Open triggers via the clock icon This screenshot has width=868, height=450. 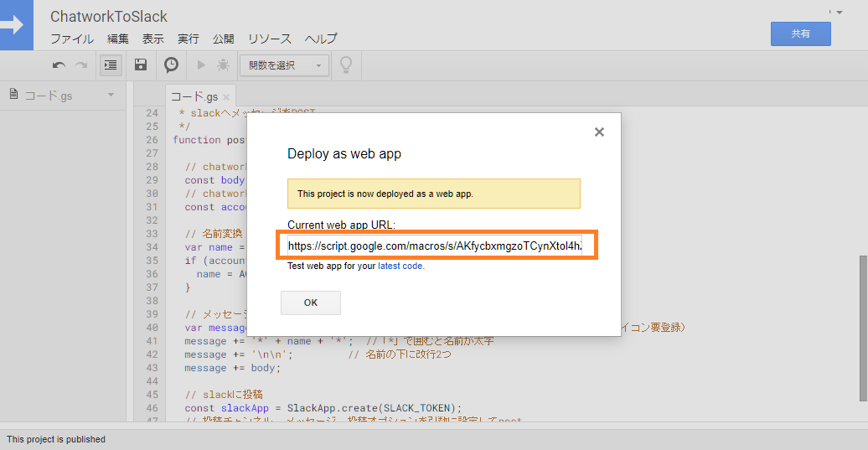pos(172,65)
